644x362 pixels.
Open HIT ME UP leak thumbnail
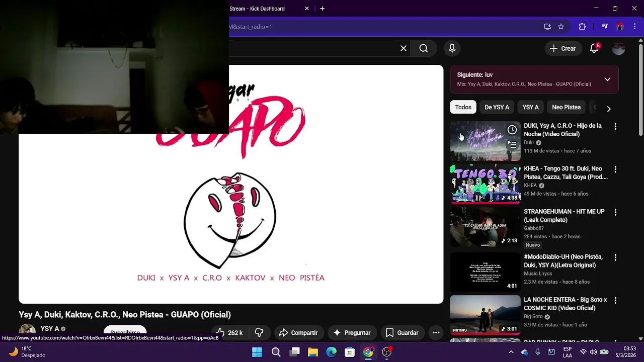[x=485, y=227]
